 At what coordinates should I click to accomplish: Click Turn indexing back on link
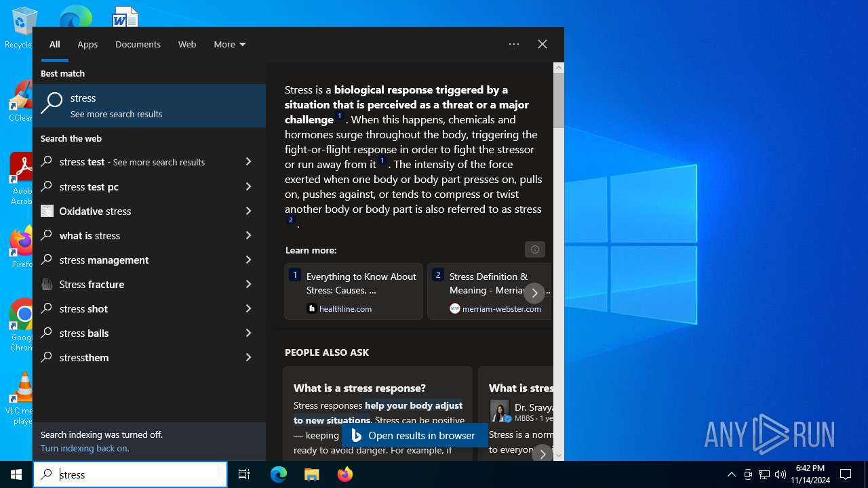point(85,448)
